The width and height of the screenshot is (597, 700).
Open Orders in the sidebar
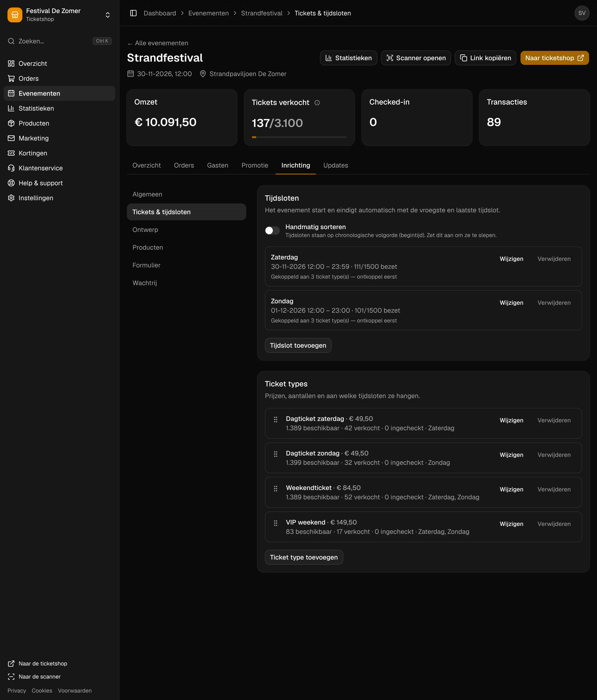point(59,78)
